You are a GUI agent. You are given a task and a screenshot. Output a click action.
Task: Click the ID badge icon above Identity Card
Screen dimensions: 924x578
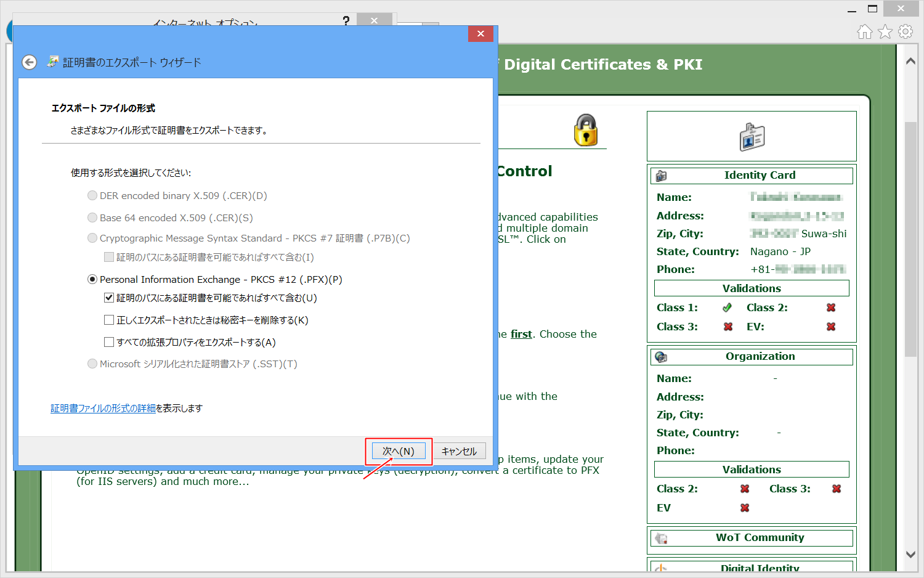tap(752, 137)
